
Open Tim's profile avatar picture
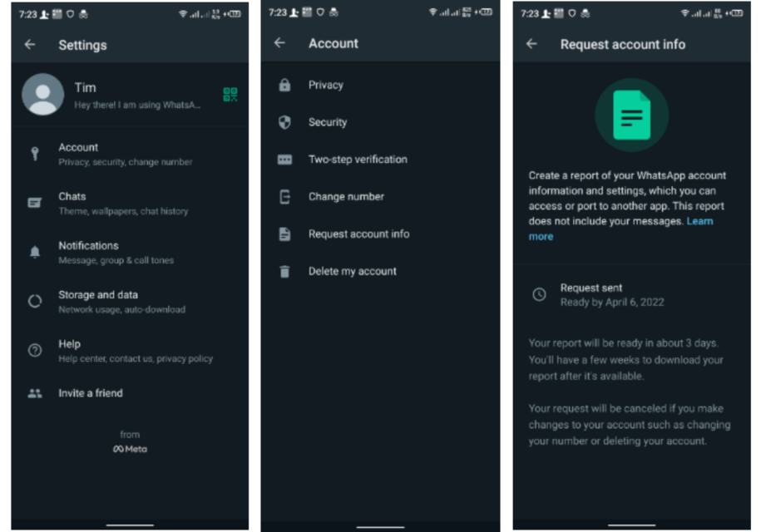point(42,95)
